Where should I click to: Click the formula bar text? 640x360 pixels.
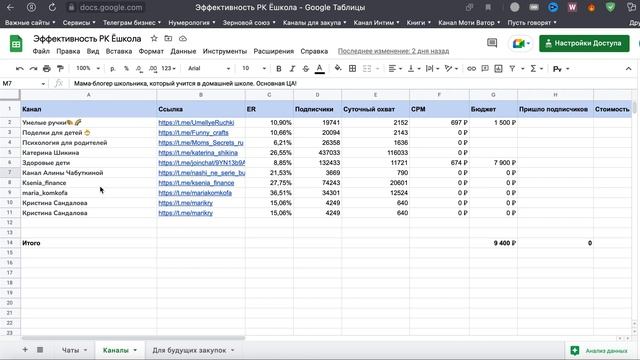coord(185,83)
